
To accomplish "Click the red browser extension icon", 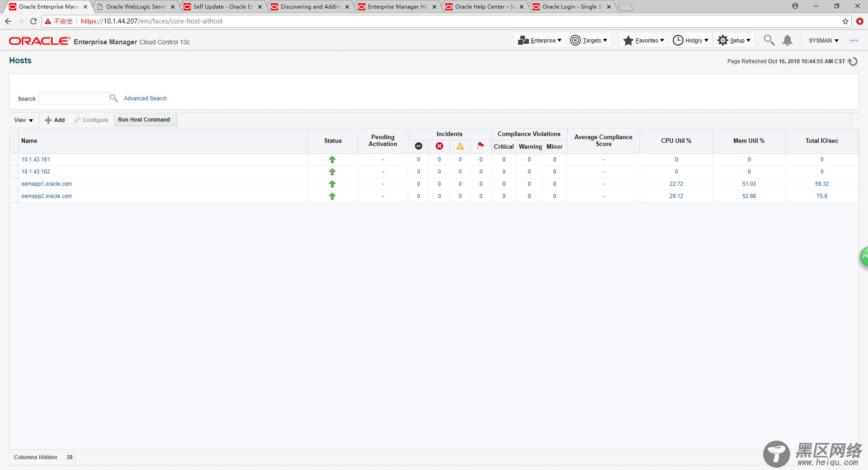I will click(x=860, y=21).
